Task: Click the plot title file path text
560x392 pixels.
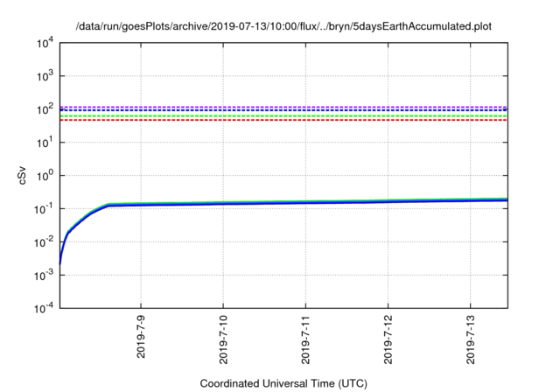Action: pyautogui.click(x=283, y=26)
